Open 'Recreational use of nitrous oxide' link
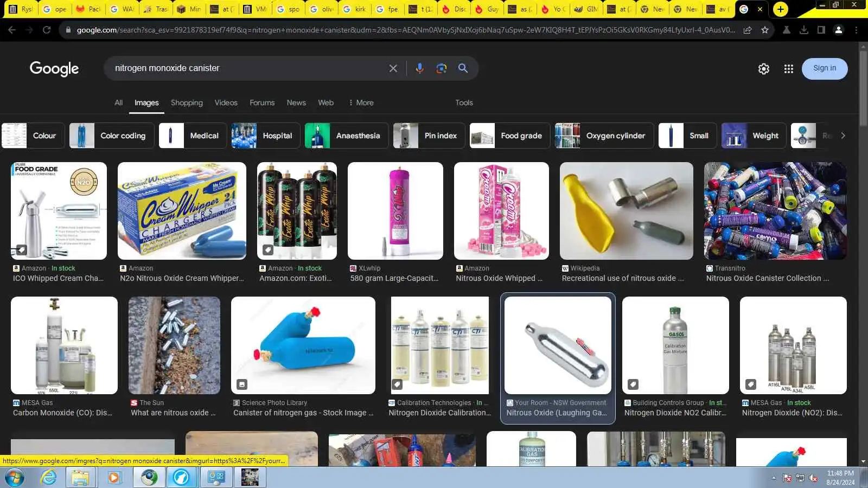 tap(623, 278)
